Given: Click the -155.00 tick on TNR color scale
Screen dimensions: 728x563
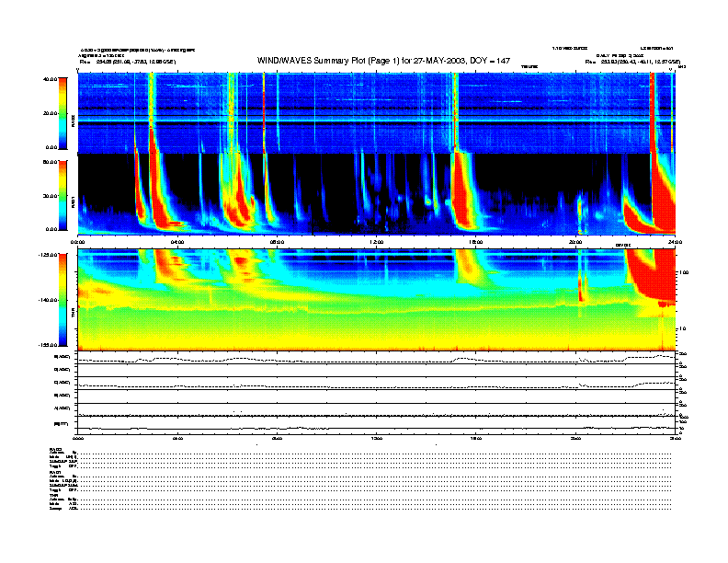Looking at the screenshot, I should pos(49,345).
